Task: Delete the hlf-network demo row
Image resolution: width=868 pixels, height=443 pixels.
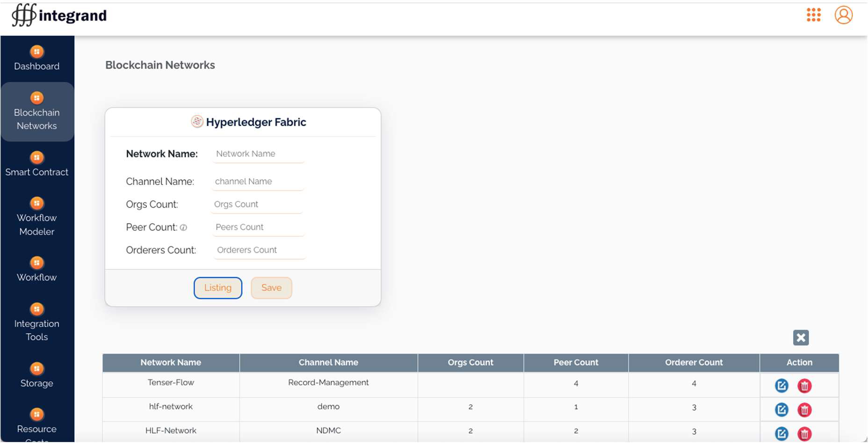Action: pos(804,410)
